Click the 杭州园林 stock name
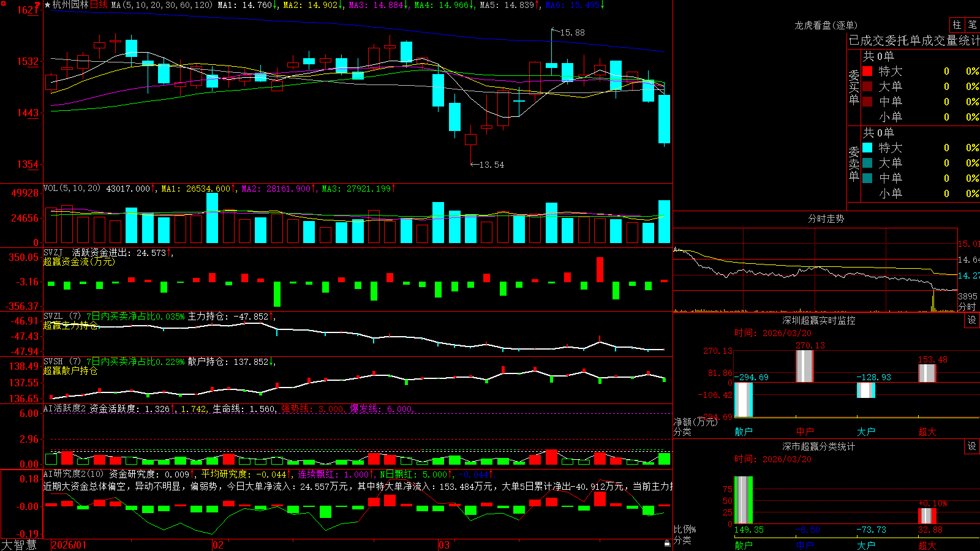 click(70, 5)
